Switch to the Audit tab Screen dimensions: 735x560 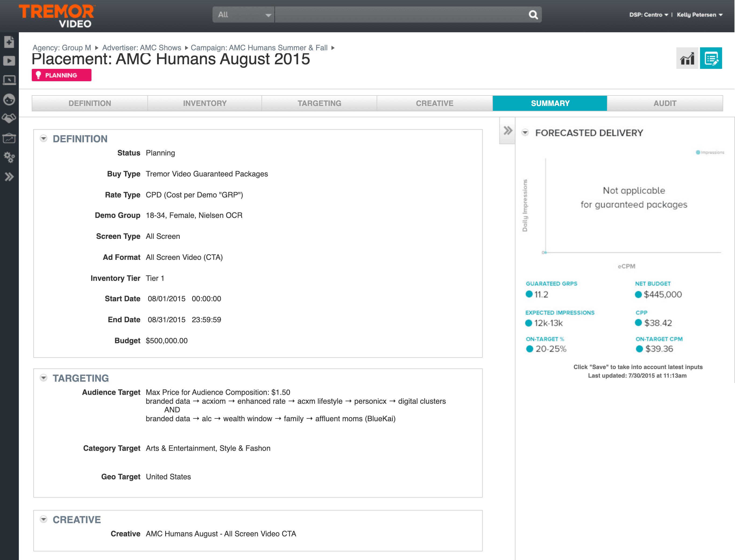pos(665,103)
